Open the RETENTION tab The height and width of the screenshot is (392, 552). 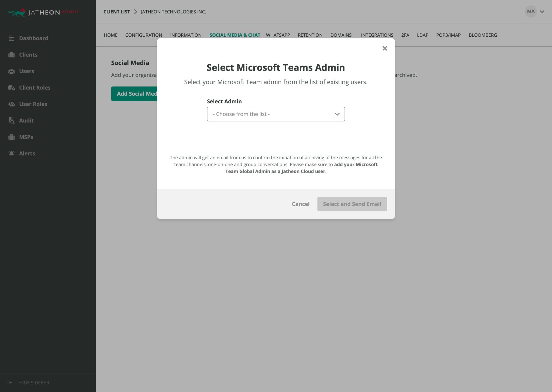pos(310,35)
